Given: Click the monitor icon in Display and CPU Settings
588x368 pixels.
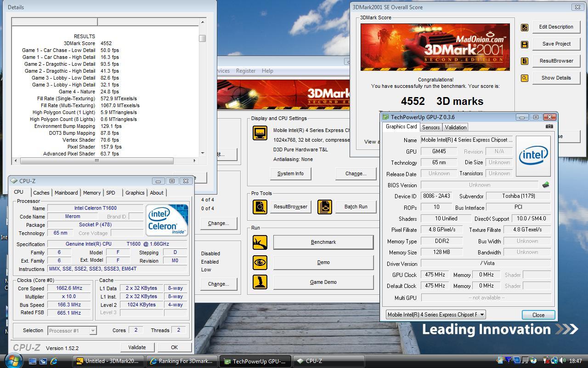Looking at the screenshot, I should click(x=260, y=133).
